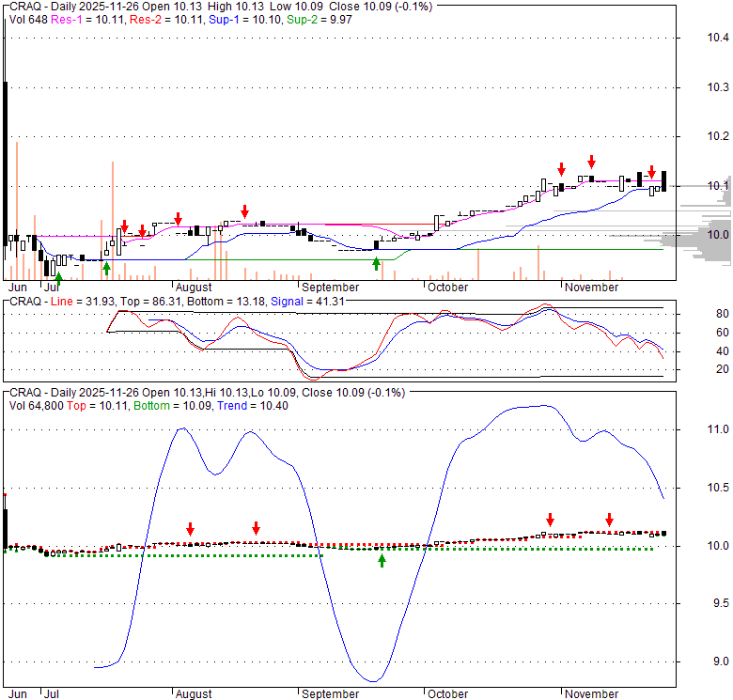Click the rightmost red arrow in bottom trend chart
This screenshot has width=733, height=700.
[x=609, y=519]
